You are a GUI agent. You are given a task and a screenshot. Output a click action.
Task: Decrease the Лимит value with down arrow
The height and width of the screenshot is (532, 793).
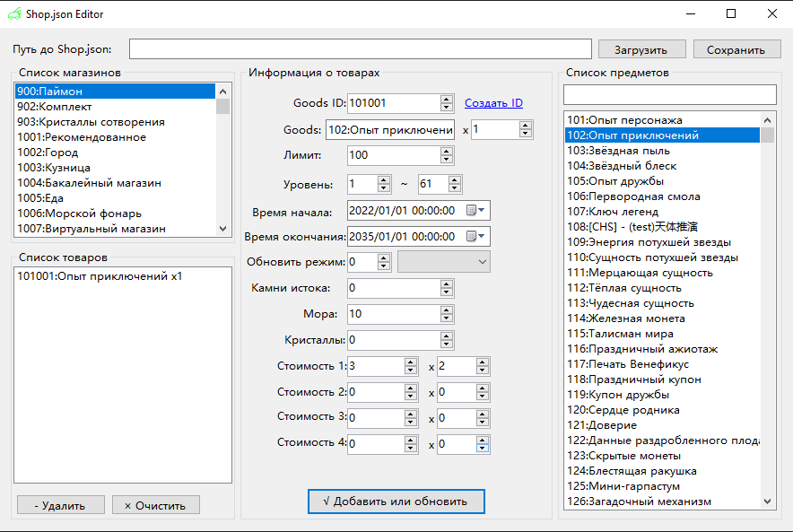coord(447,160)
